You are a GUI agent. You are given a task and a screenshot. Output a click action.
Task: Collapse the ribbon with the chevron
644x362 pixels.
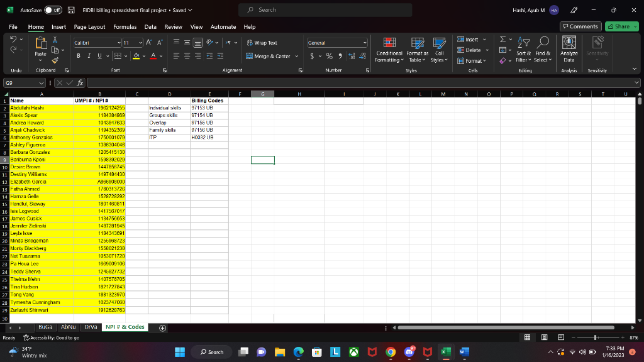pos(635,69)
